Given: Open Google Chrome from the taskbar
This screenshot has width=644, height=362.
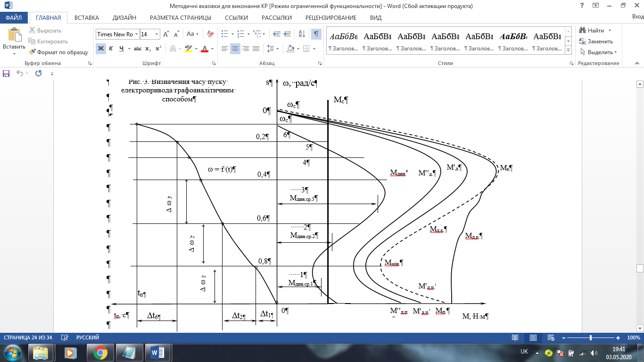Looking at the screenshot, I should 100,352.
